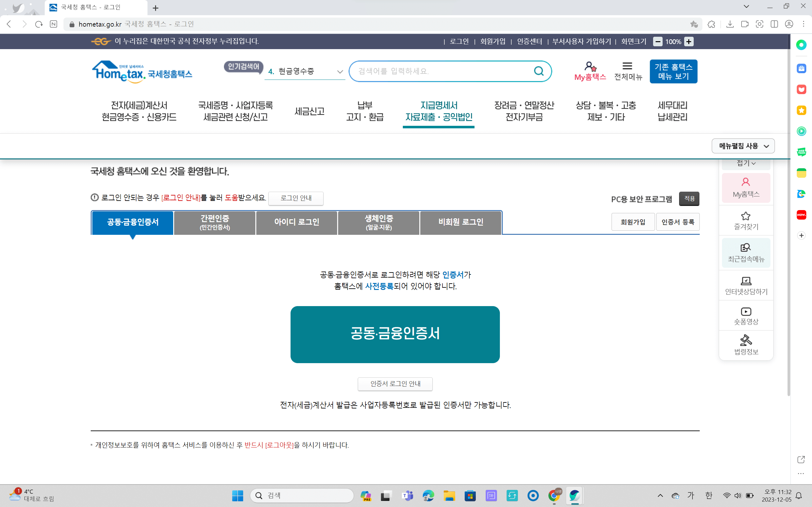
Task: Switch to the 간편인증 login tab
Action: (x=214, y=222)
